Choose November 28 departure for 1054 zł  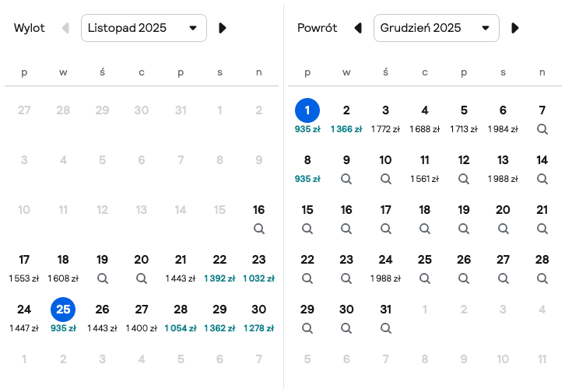[181, 318]
